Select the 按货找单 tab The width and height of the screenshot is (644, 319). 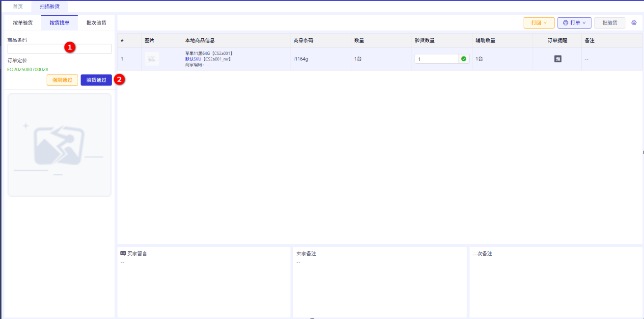(x=59, y=23)
